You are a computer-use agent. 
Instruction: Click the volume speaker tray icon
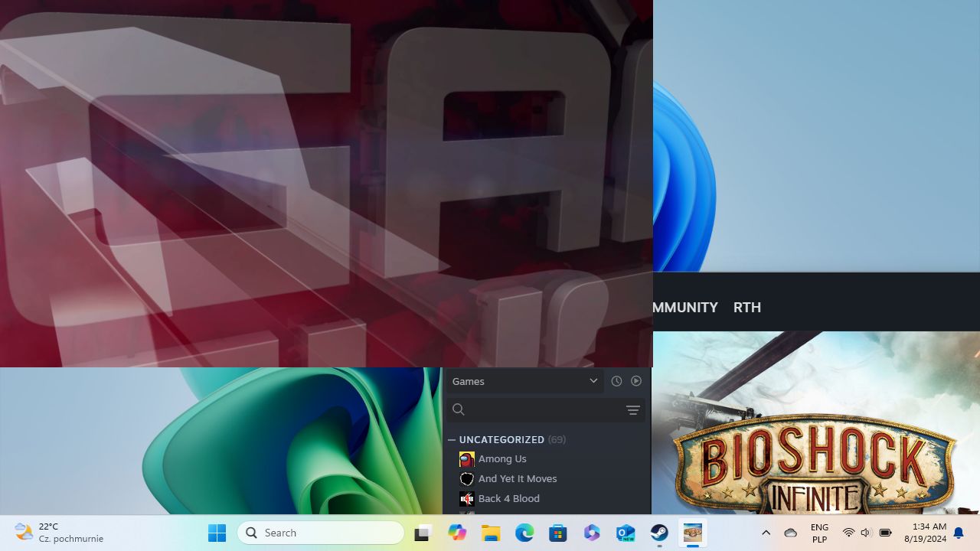point(866,533)
